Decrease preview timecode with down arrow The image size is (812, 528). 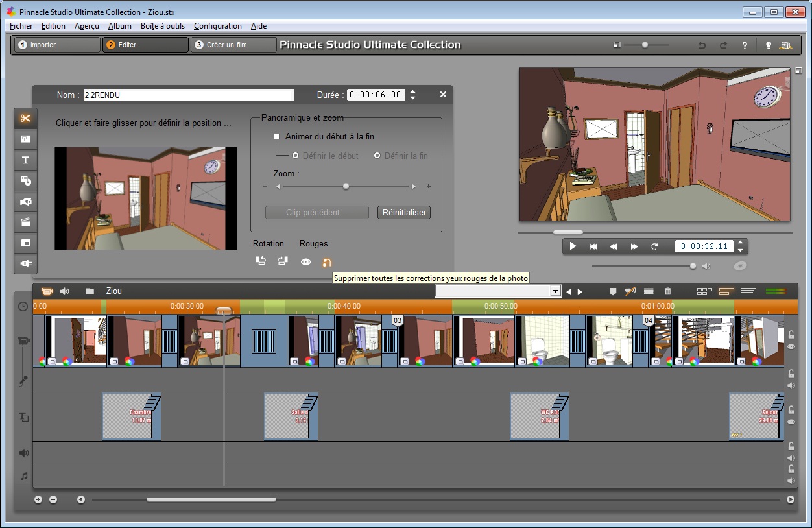pos(741,250)
